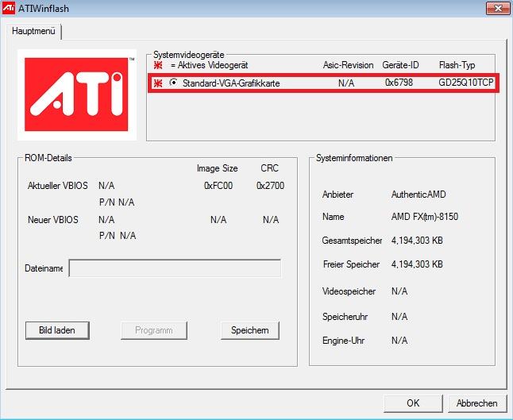The image size is (513, 420).
Task: Click the Speicheruhr label
Action: (345, 317)
